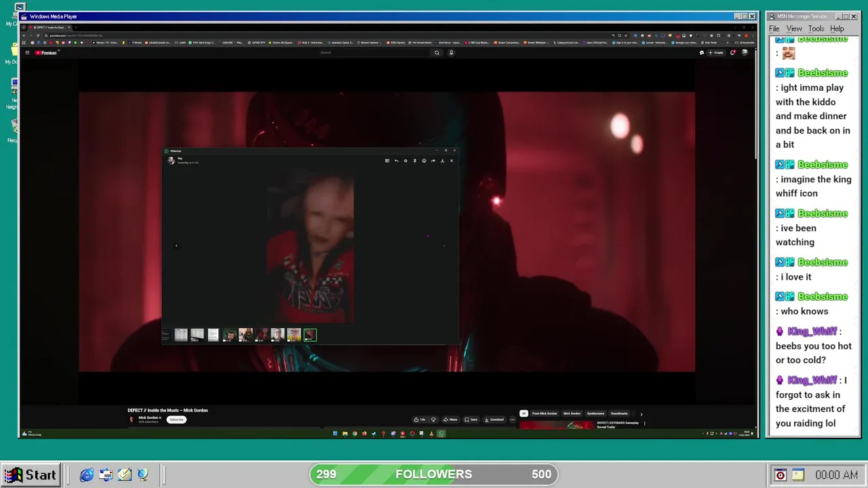Viewport: 868px width, 488px height.
Task: Click the Share button under the video
Action: 450,420
